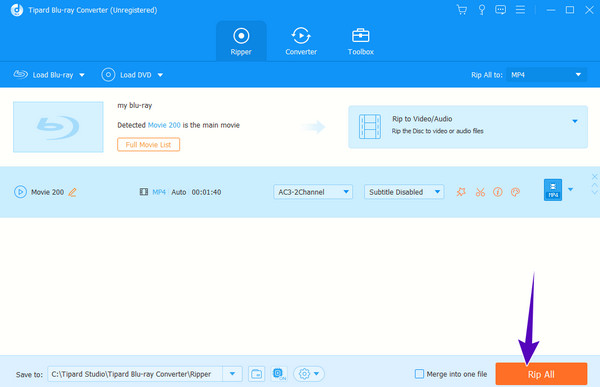Move Movie 200 up in list
The width and height of the screenshot is (600, 387).
[x=595, y=185]
